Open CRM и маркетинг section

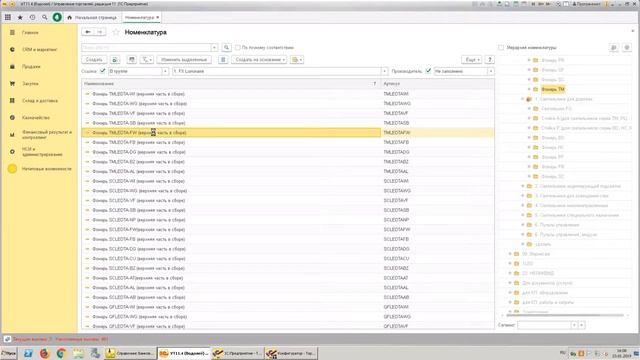click(39, 49)
